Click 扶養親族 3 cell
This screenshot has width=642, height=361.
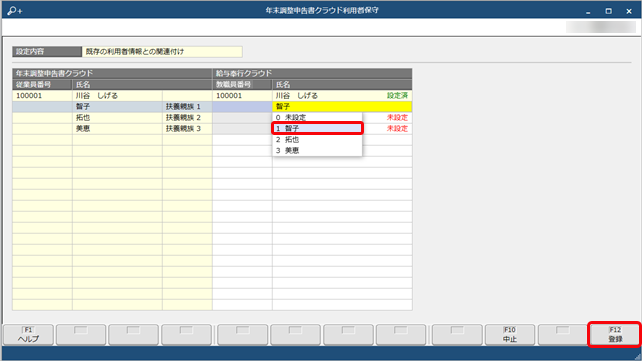point(187,129)
